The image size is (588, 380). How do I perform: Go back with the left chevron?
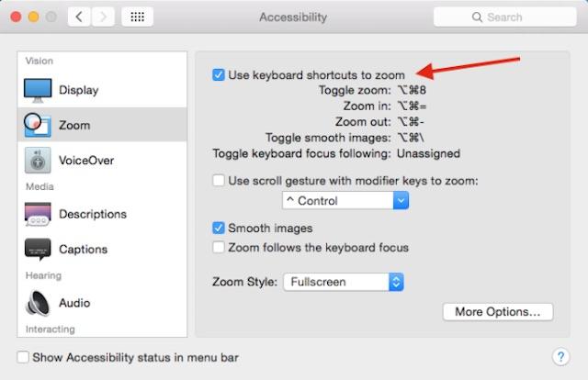tap(79, 17)
